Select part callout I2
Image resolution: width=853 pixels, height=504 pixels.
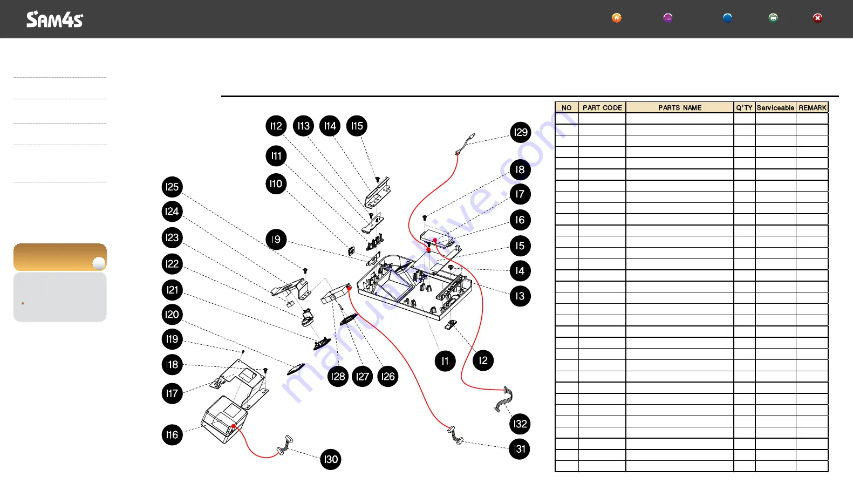click(x=483, y=360)
